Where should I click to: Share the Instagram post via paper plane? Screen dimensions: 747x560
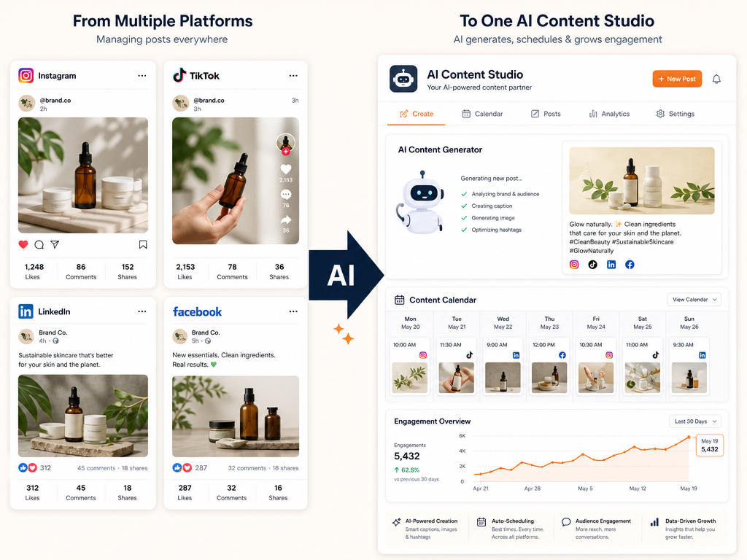point(55,244)
